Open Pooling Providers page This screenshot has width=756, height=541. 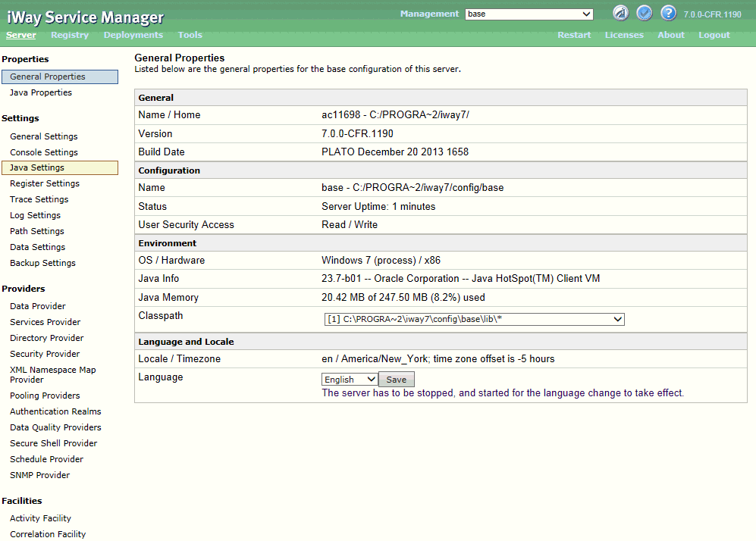click(45, 396)
